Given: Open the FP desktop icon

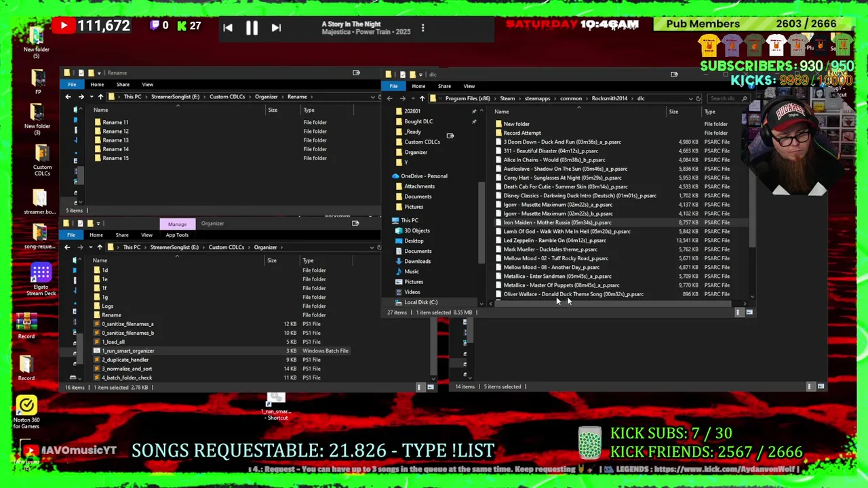Looking at the screenshot, I should [x=38, y=81].
